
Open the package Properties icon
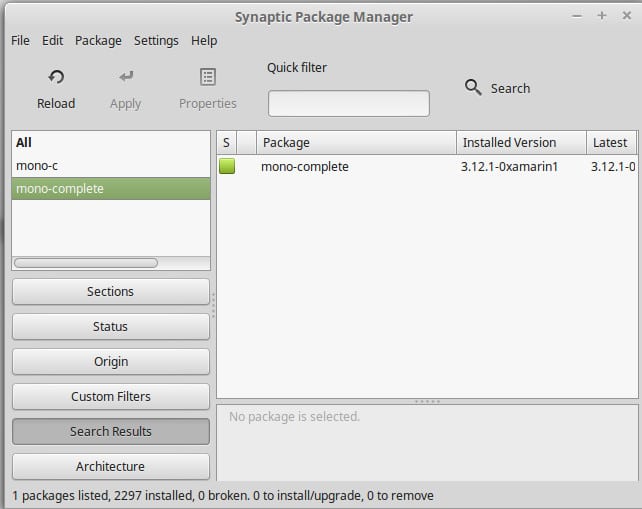pyautogui.click(x=208, y=78)
